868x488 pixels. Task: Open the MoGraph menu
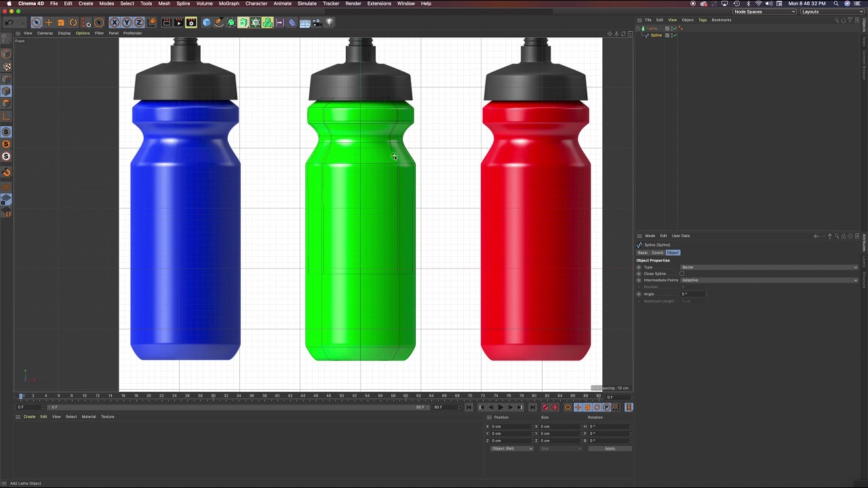229,3
